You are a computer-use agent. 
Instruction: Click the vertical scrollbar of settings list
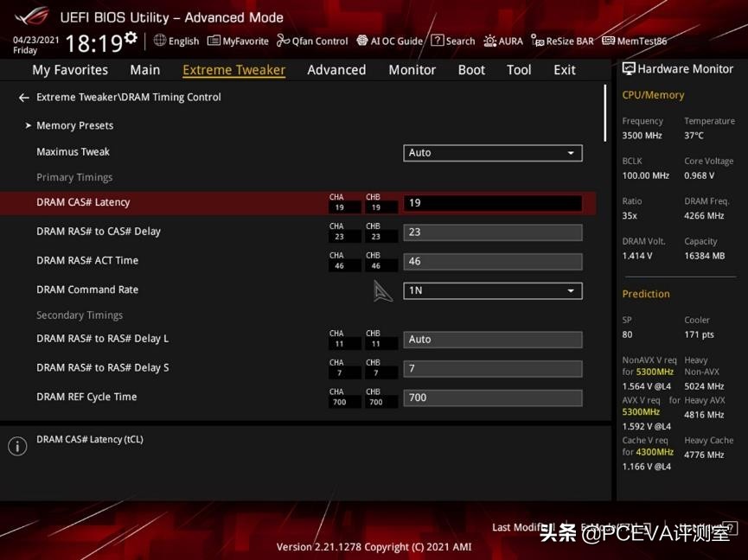(605, 113)
